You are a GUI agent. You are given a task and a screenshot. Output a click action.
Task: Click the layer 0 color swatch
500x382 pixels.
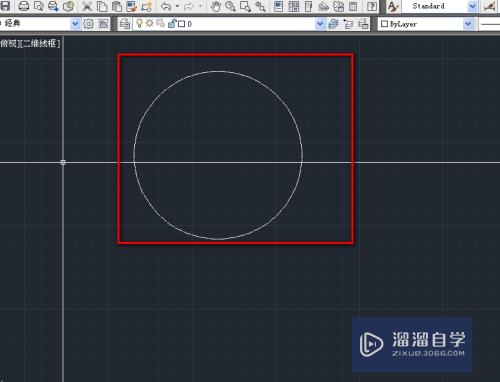(182, 24)
